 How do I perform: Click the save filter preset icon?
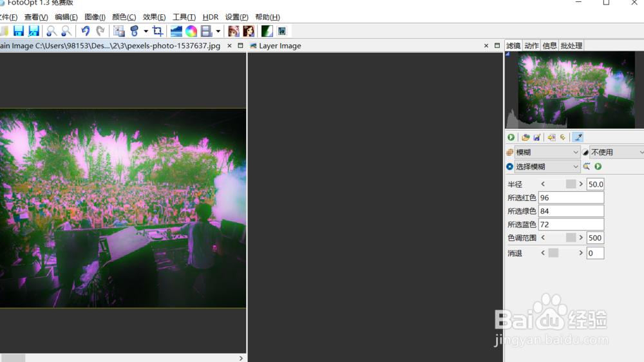click(537, 137)
